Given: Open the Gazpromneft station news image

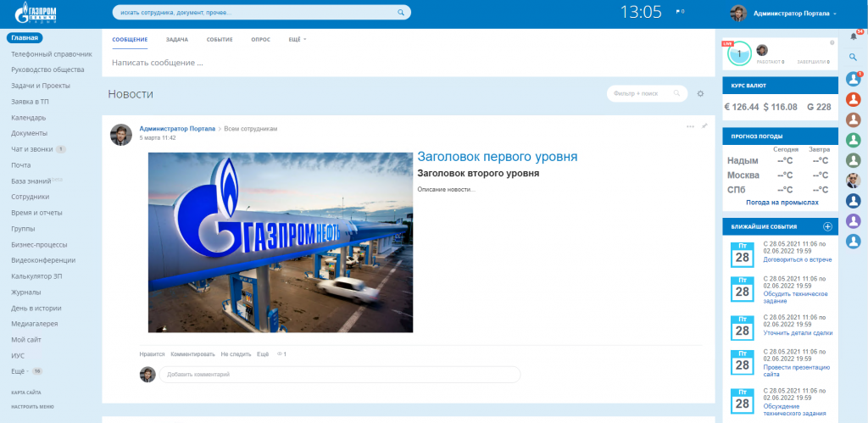Looking at the screenshot, I should (281, 242).
